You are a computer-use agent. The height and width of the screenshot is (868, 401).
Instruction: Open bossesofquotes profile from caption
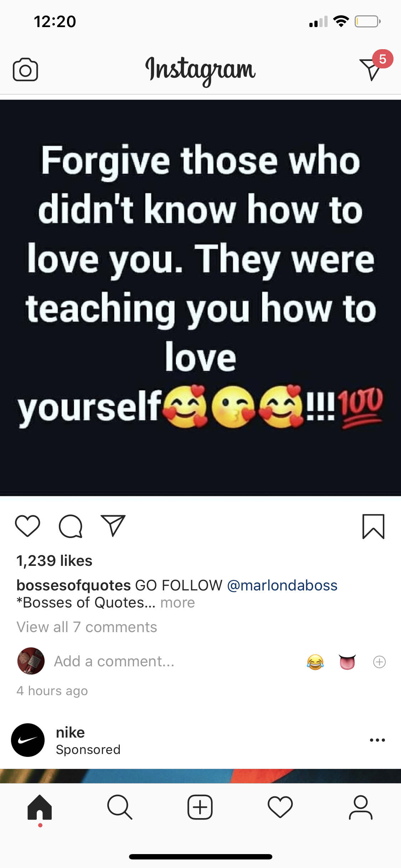pyautogui.click(x=73, y=585)
